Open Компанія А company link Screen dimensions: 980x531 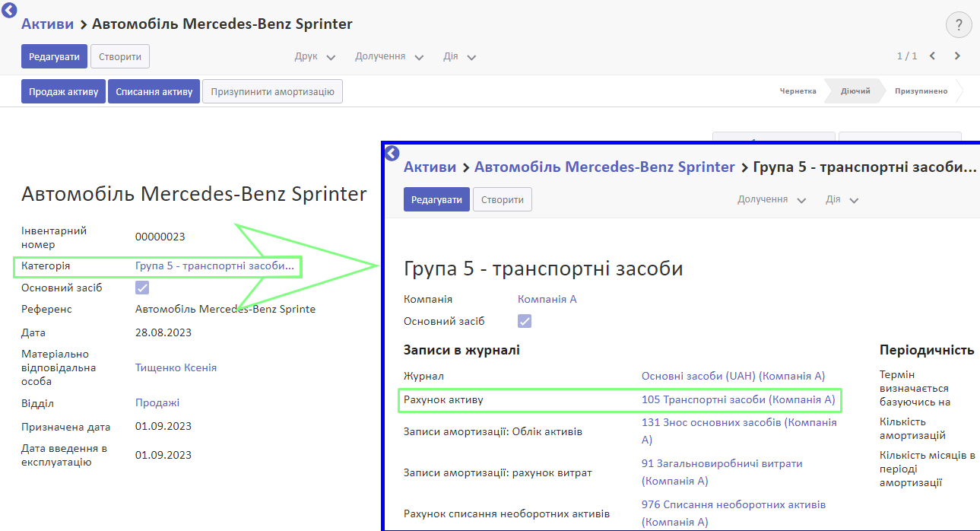coord(547,299)
